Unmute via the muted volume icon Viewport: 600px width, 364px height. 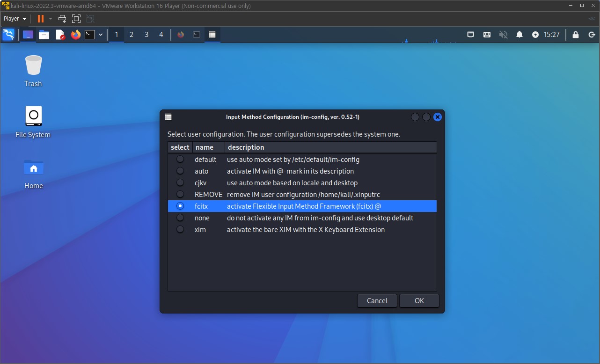503,35
